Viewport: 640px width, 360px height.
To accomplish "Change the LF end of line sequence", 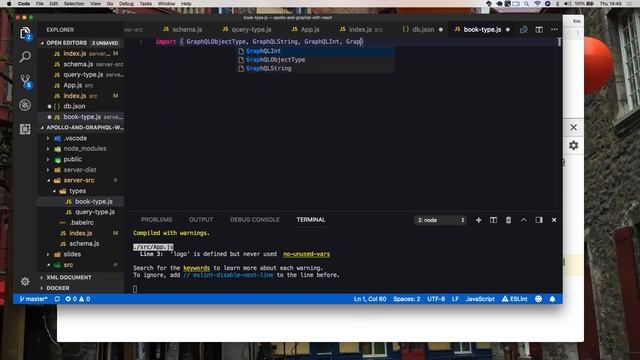I will 455,299.
